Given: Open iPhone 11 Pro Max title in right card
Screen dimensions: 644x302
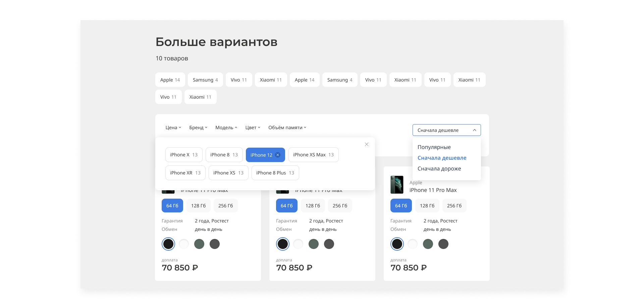Looking at the screenshot, I should pyautogui.click(x=433, y=190).
